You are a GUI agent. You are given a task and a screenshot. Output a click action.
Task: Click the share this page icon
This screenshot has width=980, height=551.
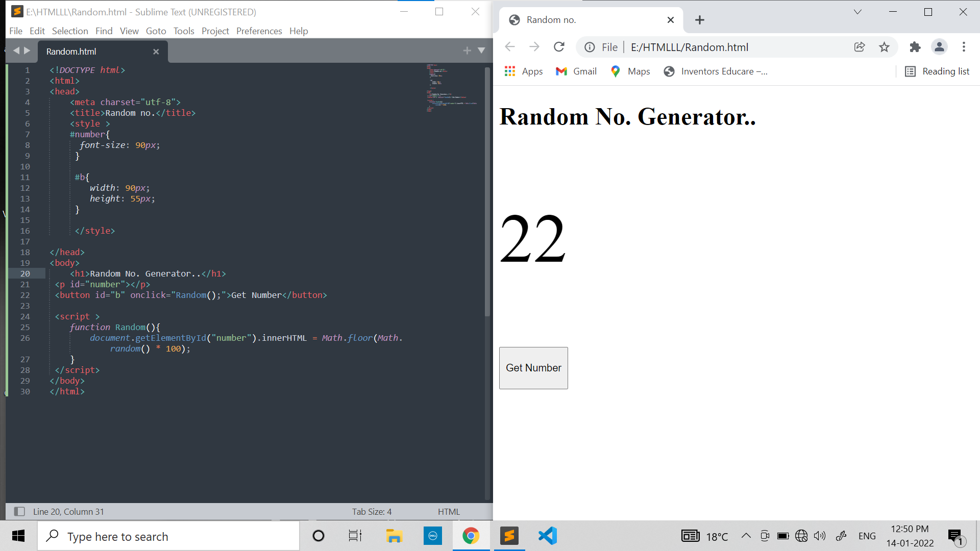click(860, 47)
